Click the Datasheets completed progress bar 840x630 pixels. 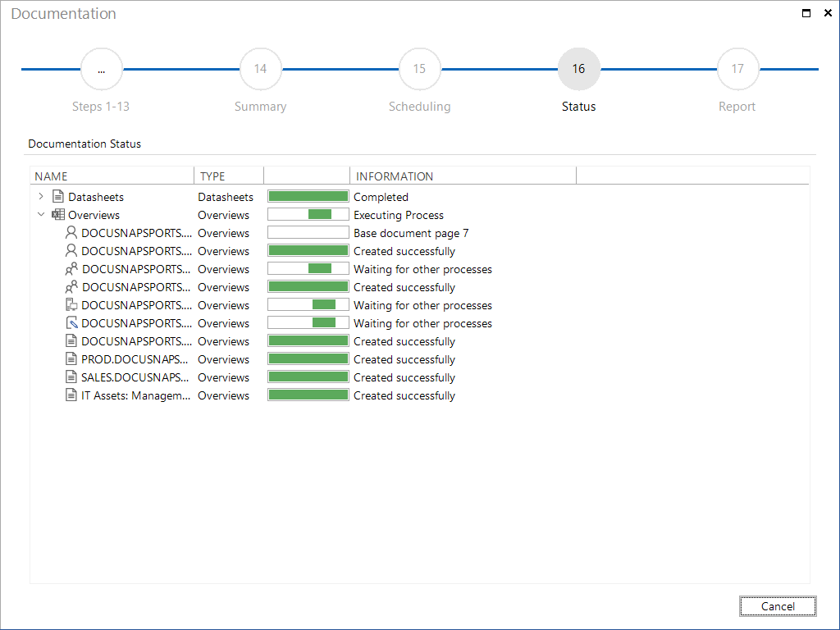click(x=308, y=197)
